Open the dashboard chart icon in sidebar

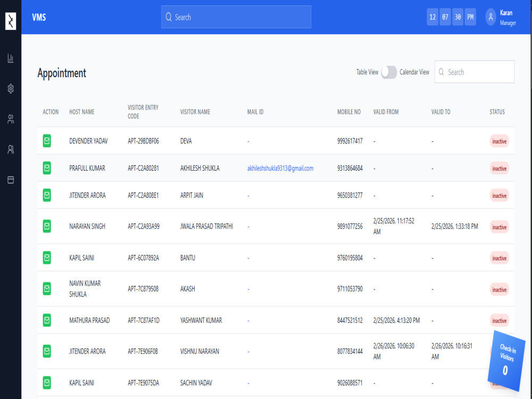click(x=11, y=58)
